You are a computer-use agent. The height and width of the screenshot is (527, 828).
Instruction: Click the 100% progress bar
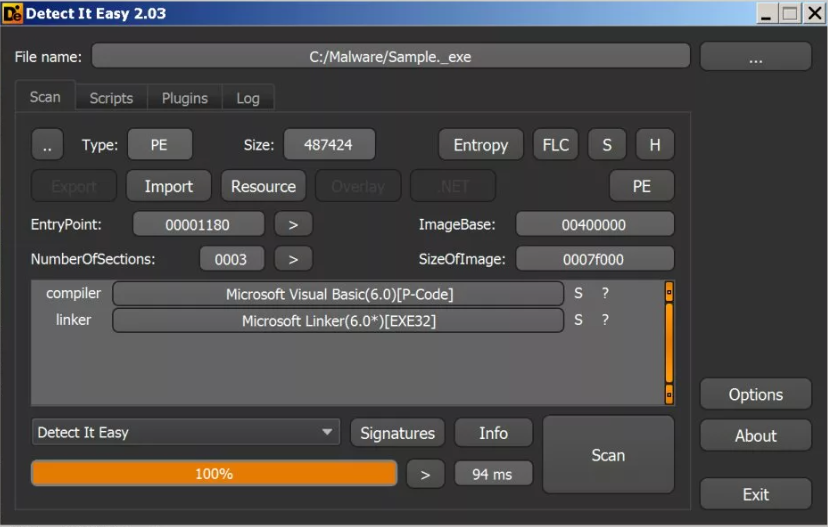[214, 473]
